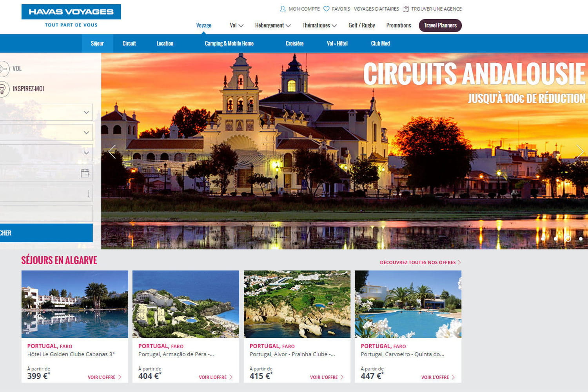588x392 pixels.
Task: Click the Trouver une agence clipboard icon
Action: click(x=406, y=9)
